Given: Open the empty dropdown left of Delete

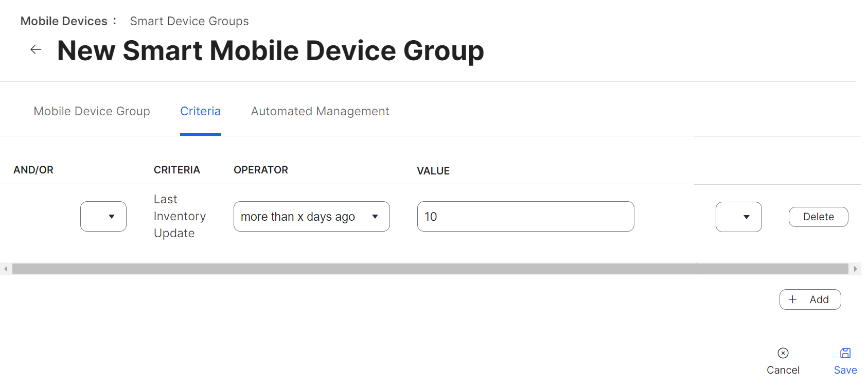Looking at the screenshot, I should coord(738,217).
